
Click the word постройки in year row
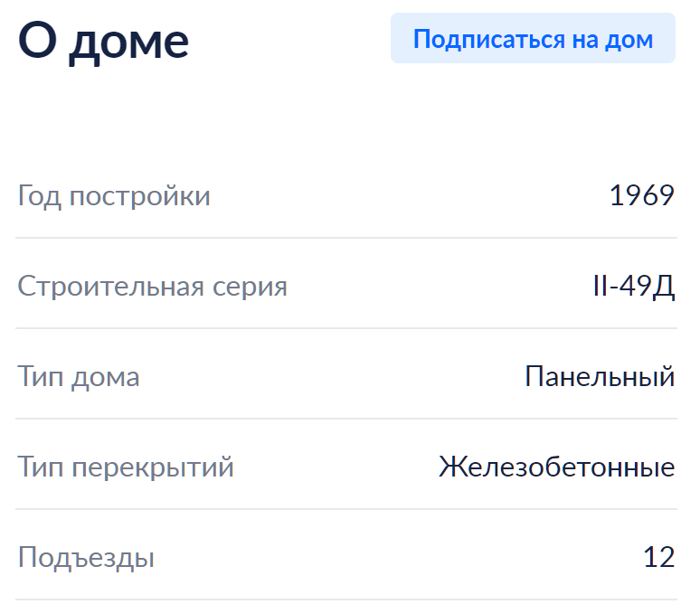[x=140, y=196]
